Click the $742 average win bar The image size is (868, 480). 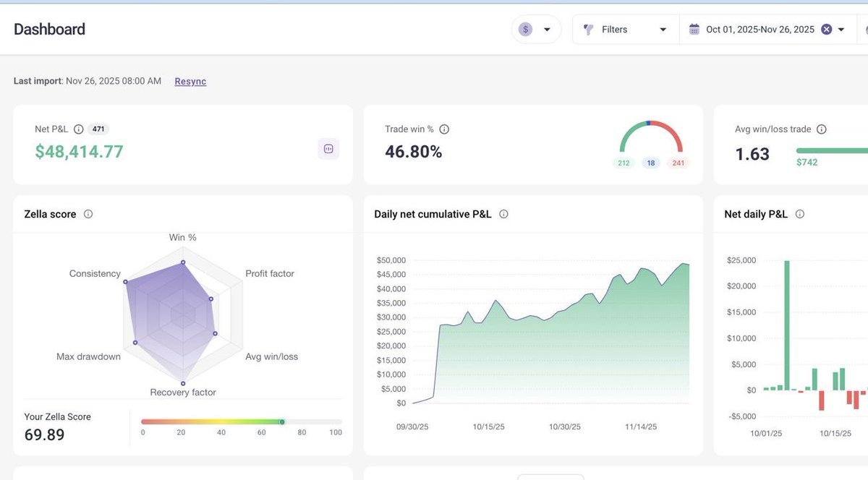tap(832, 150)
